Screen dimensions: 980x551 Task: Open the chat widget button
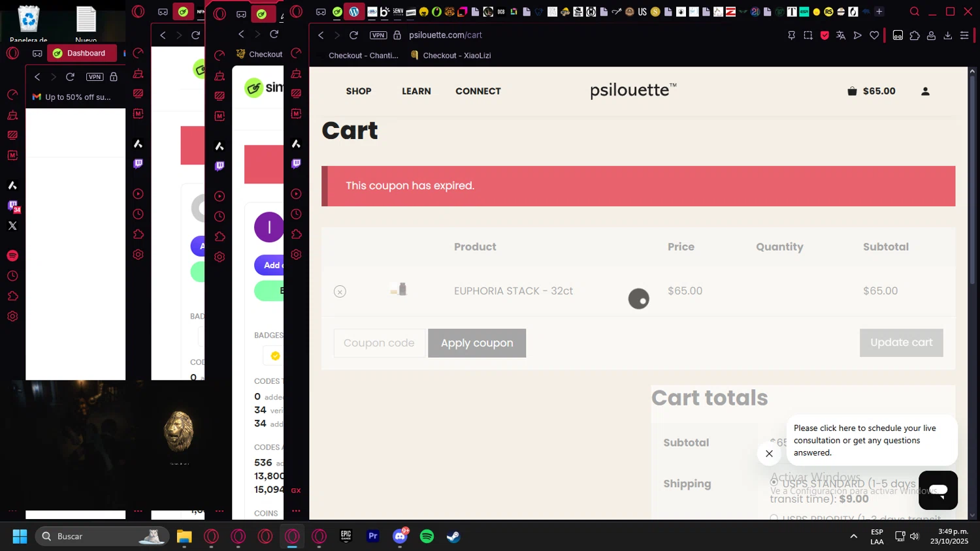tap(938, 490)
